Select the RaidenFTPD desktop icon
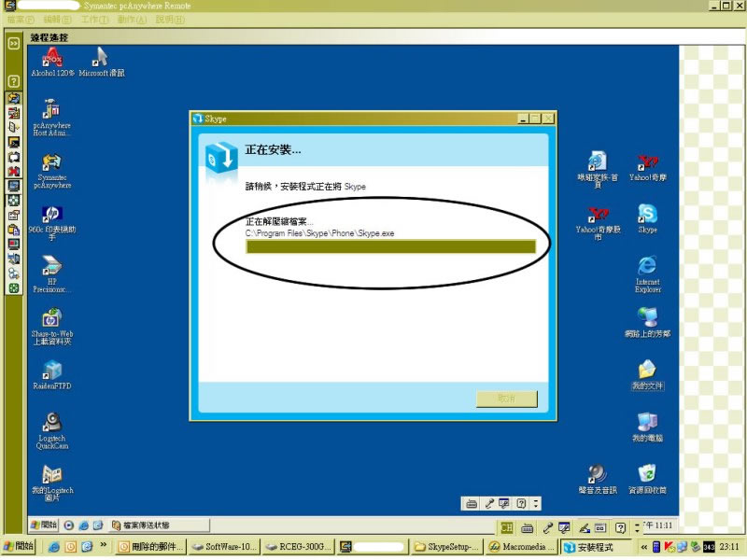The height and width of the screenshot is (560, 747). (x=52, y=375)
